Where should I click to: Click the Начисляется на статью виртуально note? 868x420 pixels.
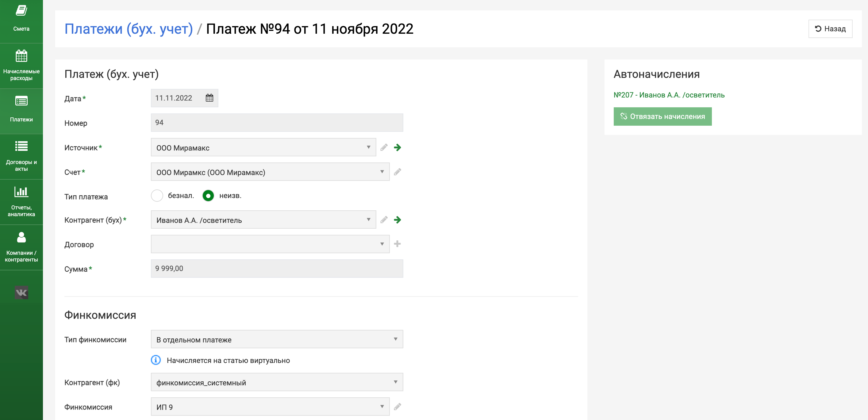(228, 361)
